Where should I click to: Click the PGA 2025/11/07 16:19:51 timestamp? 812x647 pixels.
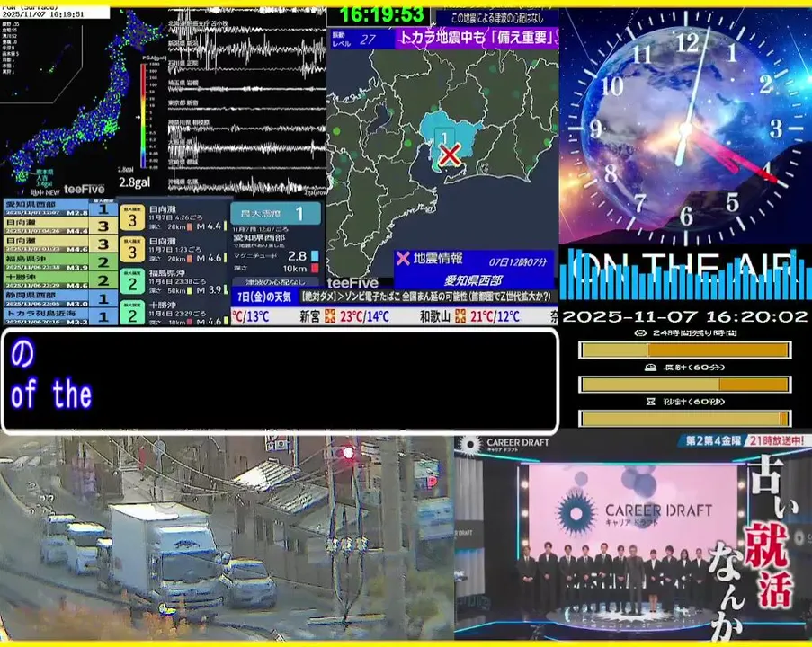pyautogui.click(x=43, y=14)
